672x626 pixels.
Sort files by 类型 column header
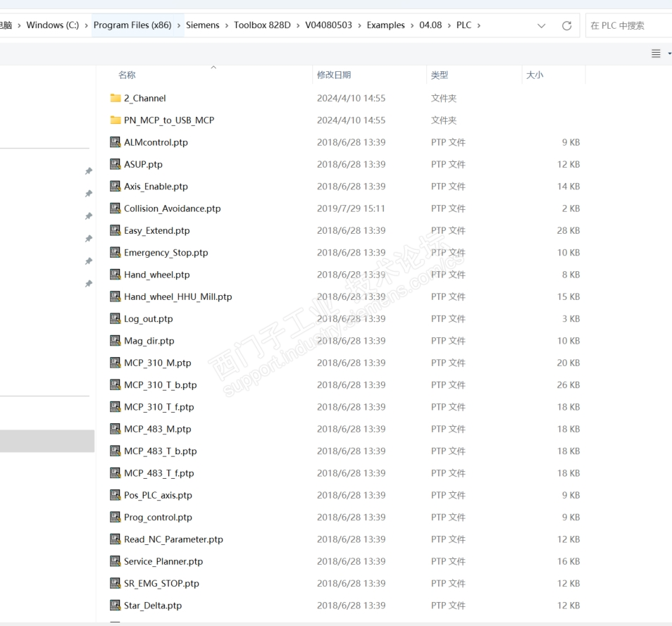point(440,75)
